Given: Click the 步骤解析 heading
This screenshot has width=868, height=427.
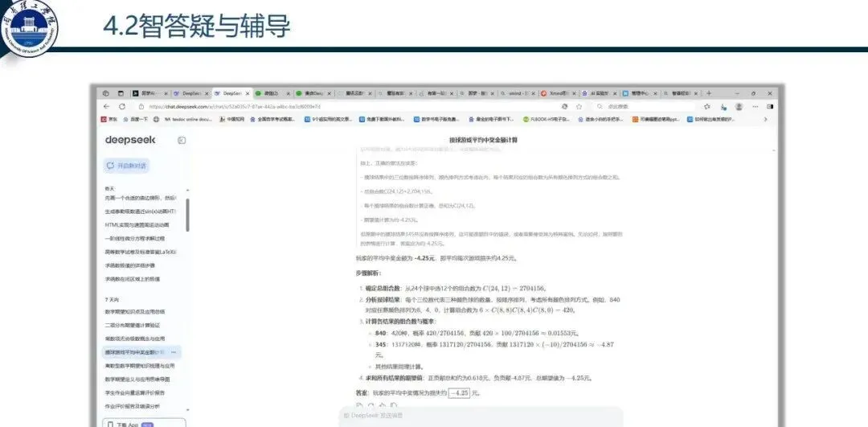Looking at the screenshot, I should 368,273.
